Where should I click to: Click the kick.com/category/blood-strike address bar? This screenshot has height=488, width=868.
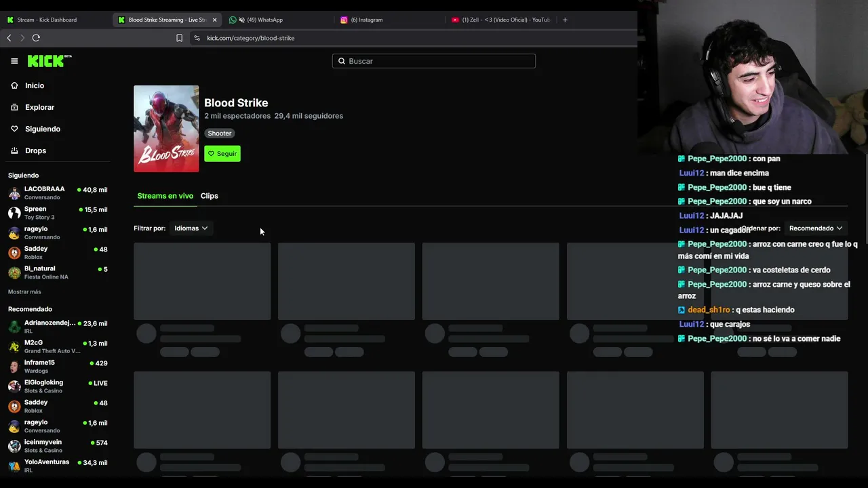click(x=251, y=38)
